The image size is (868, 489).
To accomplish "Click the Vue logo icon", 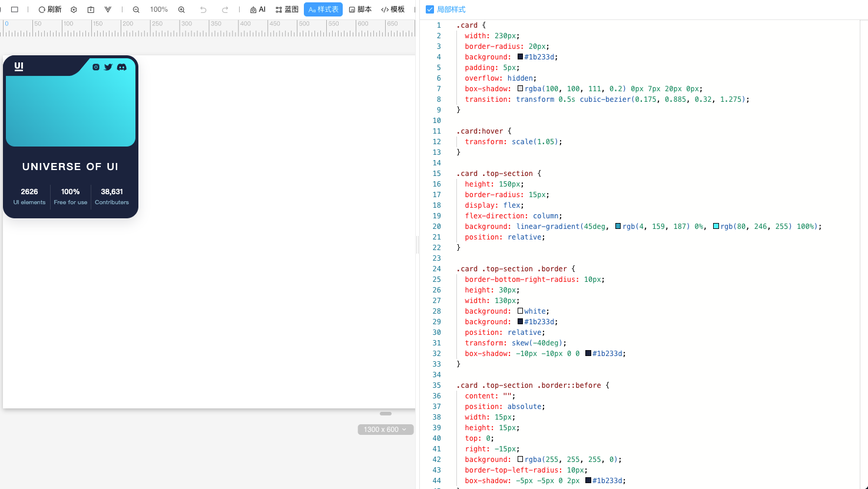I will [108, 9].
